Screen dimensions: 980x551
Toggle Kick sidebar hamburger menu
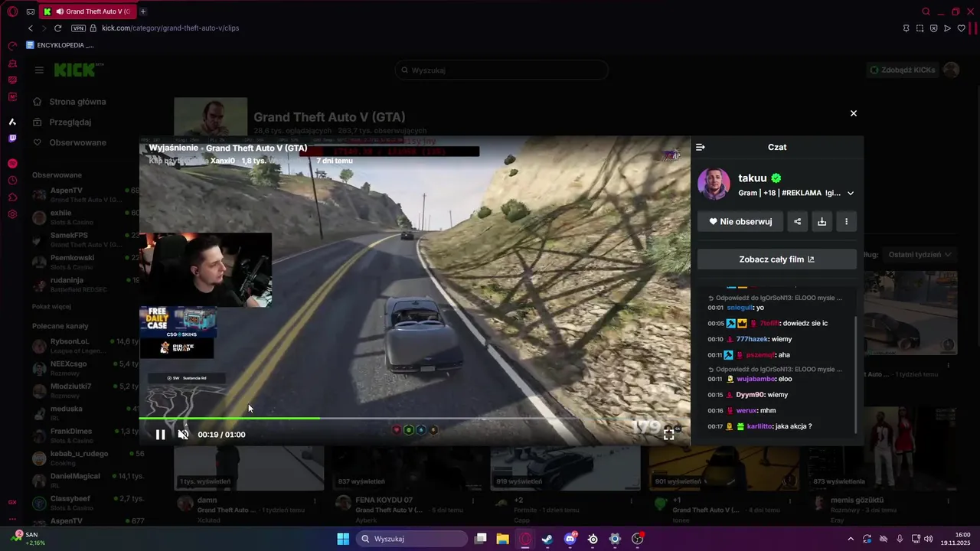39,70
